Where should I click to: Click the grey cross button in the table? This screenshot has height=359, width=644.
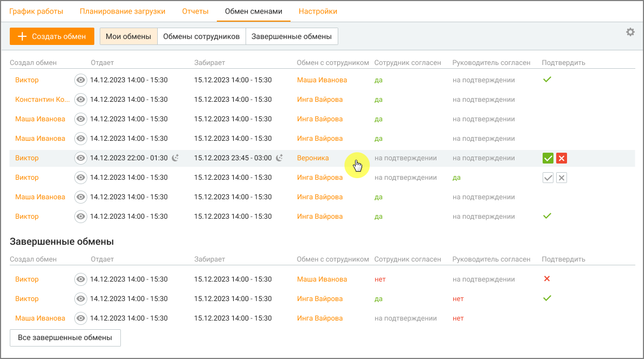tap(562, 178)
